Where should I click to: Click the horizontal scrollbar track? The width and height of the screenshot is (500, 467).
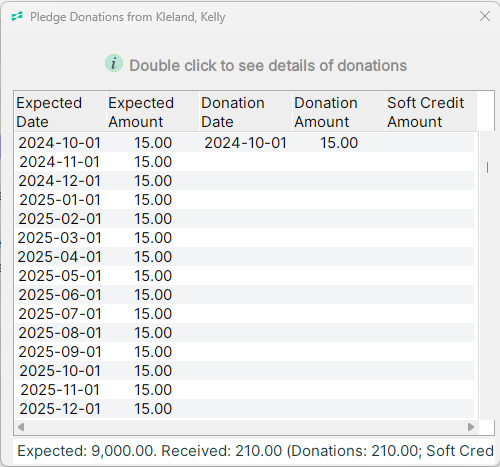click(246, 427)
